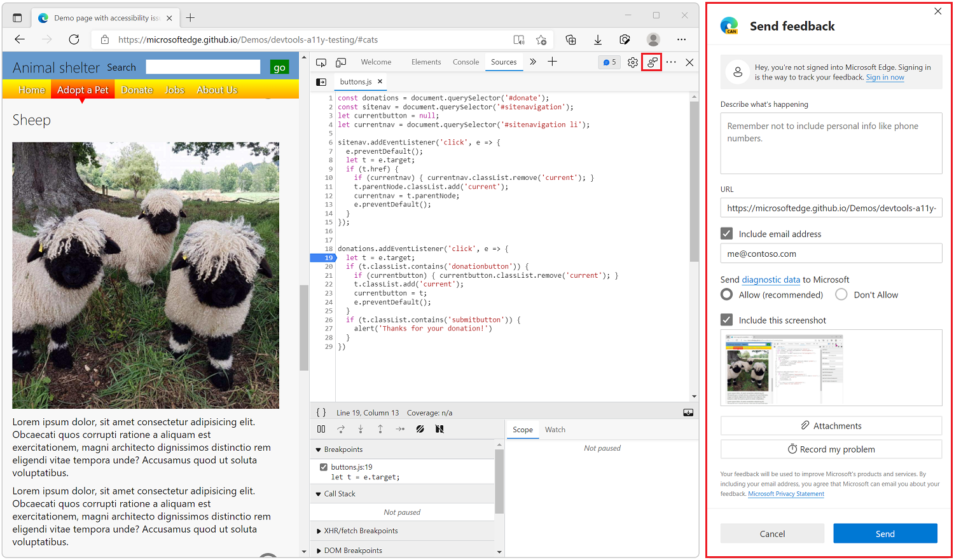Click the Sign in now link

click(x=885, y=77)
